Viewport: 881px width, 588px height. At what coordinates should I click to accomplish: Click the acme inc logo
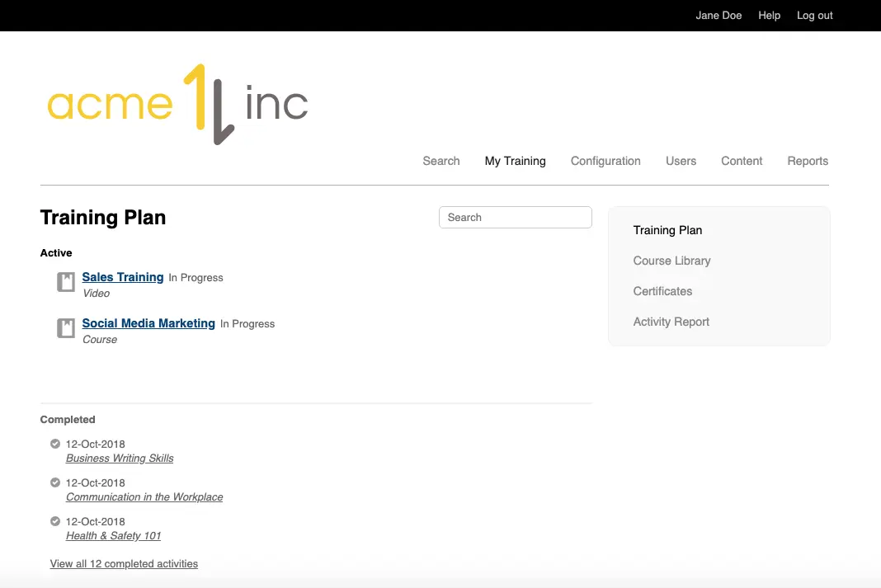pyautogui.click(x=177, y=105)
